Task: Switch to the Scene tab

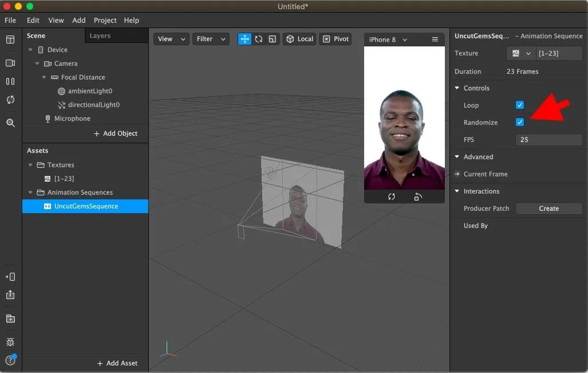Action: (36, 36)
